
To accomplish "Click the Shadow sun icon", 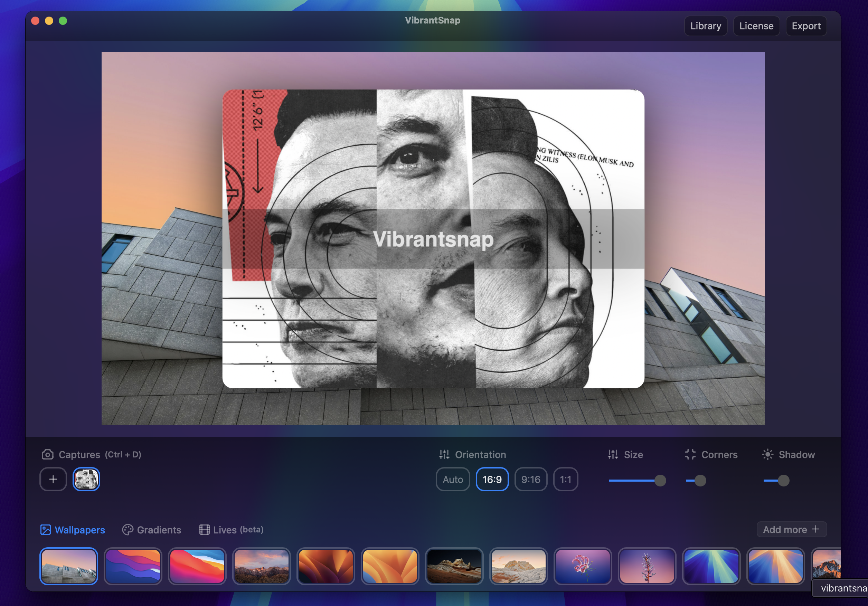I will [767, 454].
